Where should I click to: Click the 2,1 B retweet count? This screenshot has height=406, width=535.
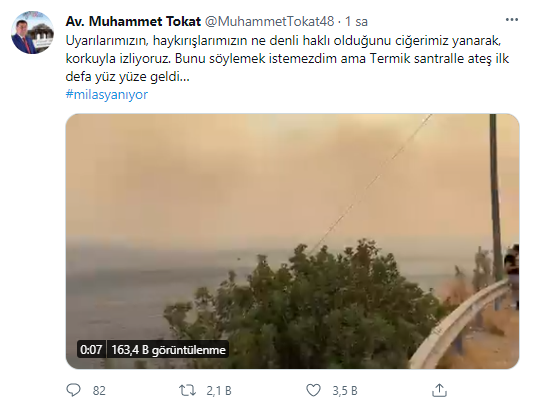coord(219,391)
